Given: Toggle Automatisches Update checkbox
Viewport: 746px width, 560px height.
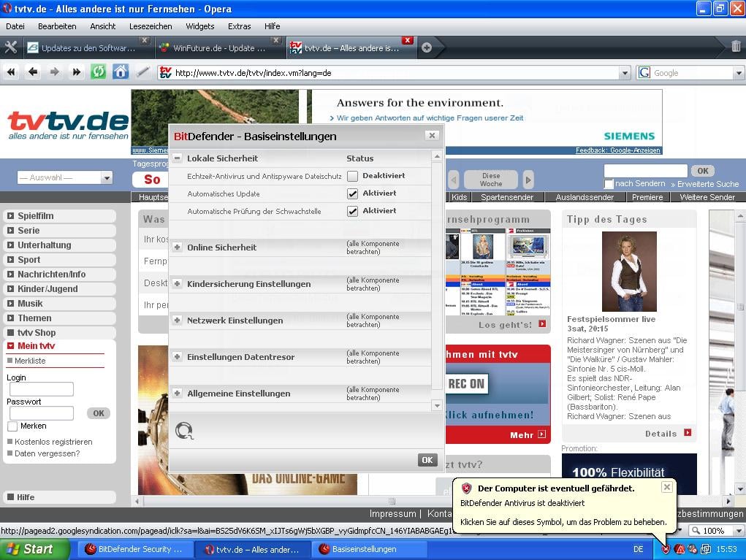Looking at the screenshot, I should pyautogui.click(x=353, y=193).
